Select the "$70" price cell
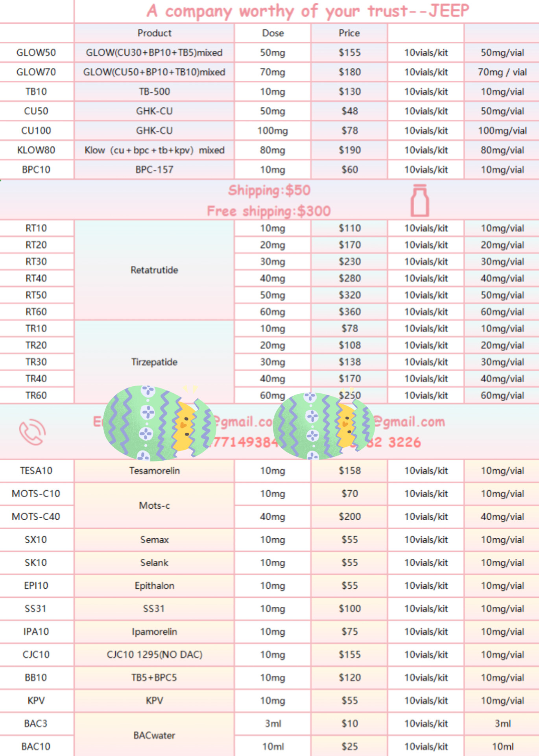The width and height of the screenshot is (539, 756). [x=350, y=494]
